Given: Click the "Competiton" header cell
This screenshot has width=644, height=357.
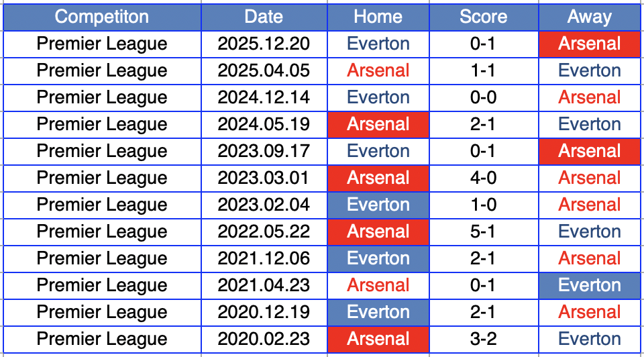Looking at the screenshot, I should click(102, 17).
